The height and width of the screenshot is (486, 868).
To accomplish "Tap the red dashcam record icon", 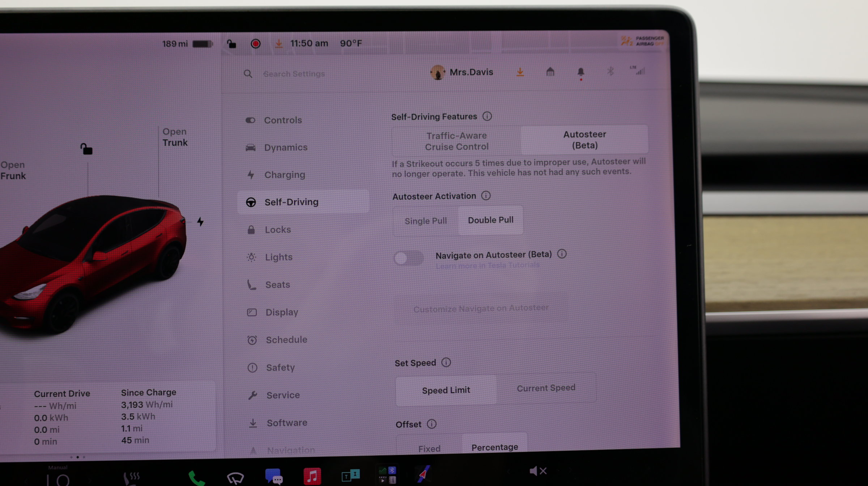I will (x=256, y=44).
